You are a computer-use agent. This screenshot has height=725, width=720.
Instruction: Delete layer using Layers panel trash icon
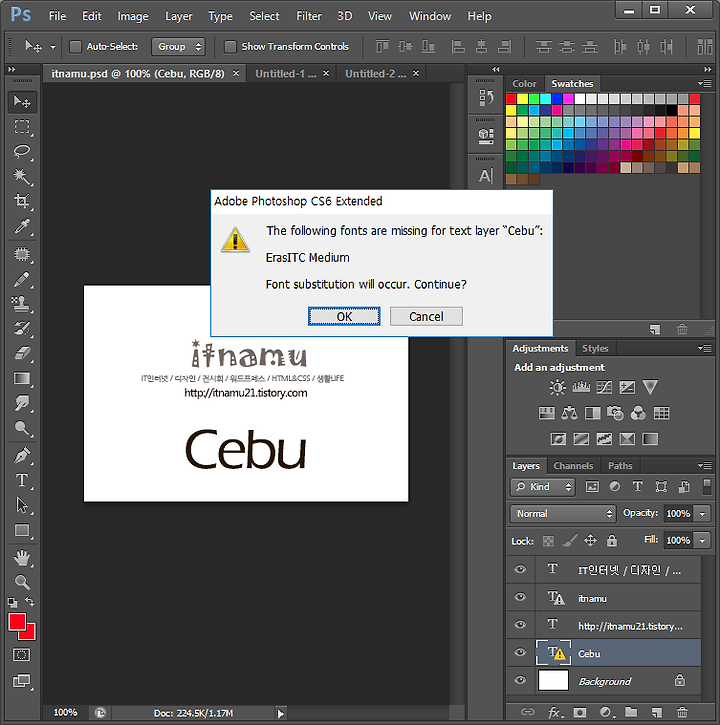click(x=683, y=713)
